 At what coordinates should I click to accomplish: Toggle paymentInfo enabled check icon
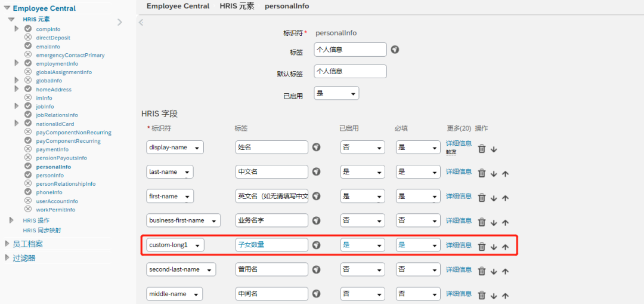pyautogui.click(x=28, y=149)
